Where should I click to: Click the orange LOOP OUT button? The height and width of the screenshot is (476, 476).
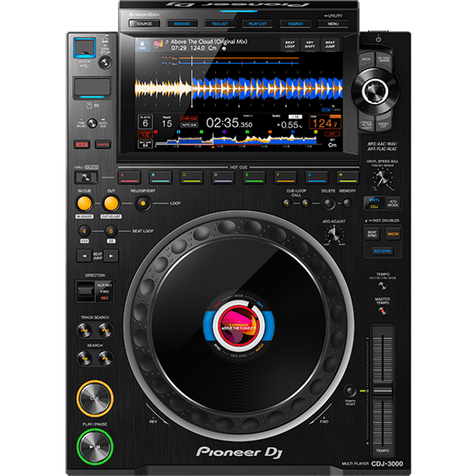point(111,203)
